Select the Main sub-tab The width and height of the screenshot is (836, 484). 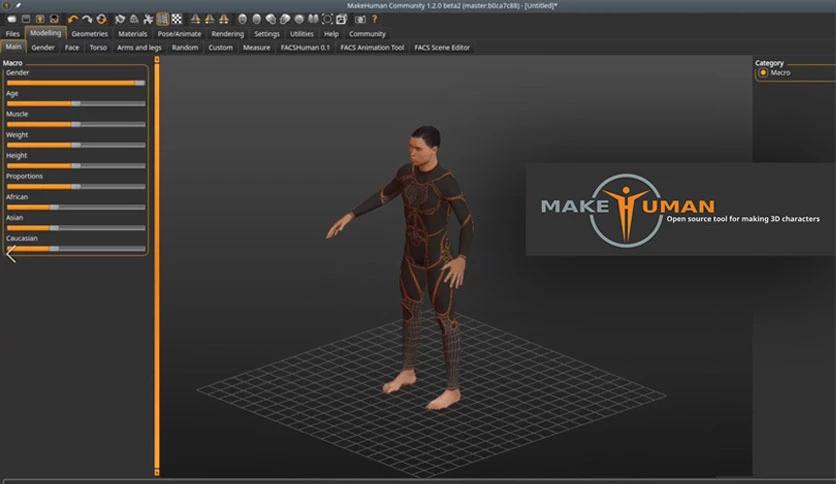[13, 47]
